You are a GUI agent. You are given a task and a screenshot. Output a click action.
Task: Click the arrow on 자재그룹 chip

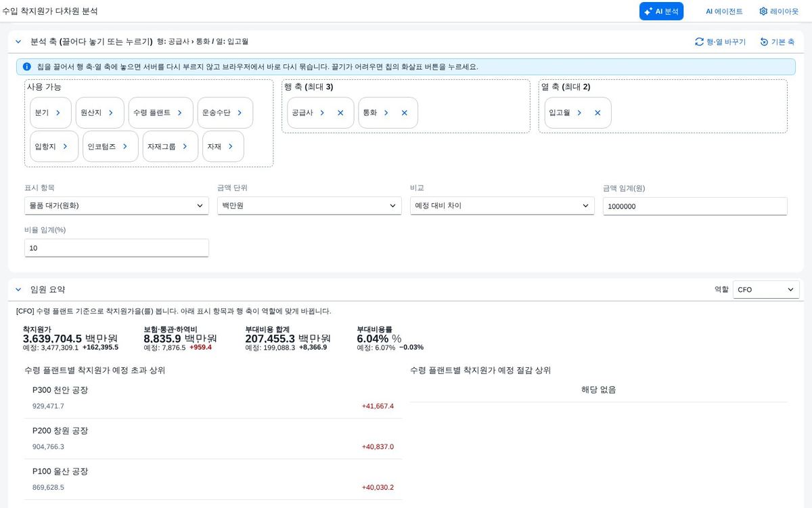185,146
